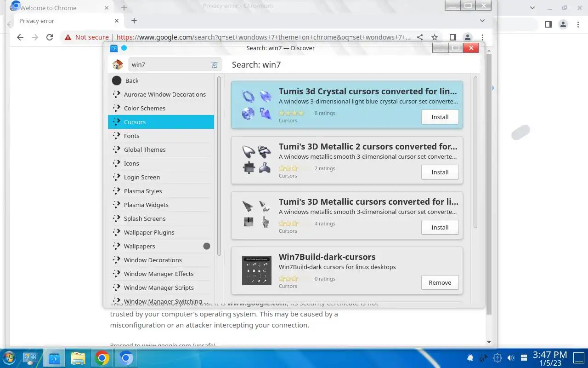588x368 pixels.
Task: Open new tab in Chromium window
Action: tap(134, 21)
